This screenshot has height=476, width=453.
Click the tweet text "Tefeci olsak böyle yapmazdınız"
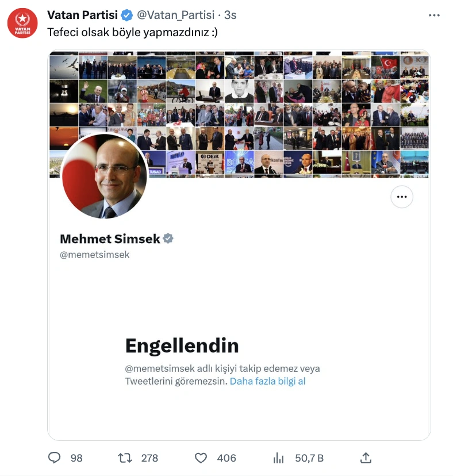[x=133, y=33]
